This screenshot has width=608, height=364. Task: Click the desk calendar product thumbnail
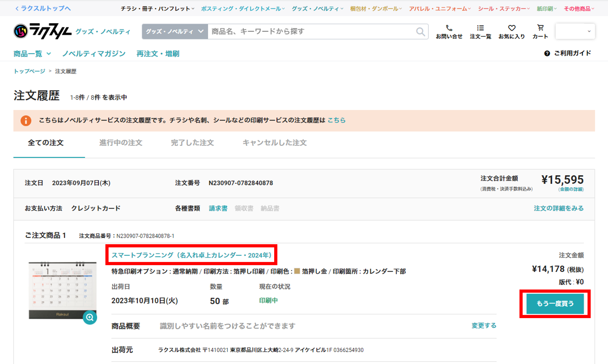click(x=62, y=290)
